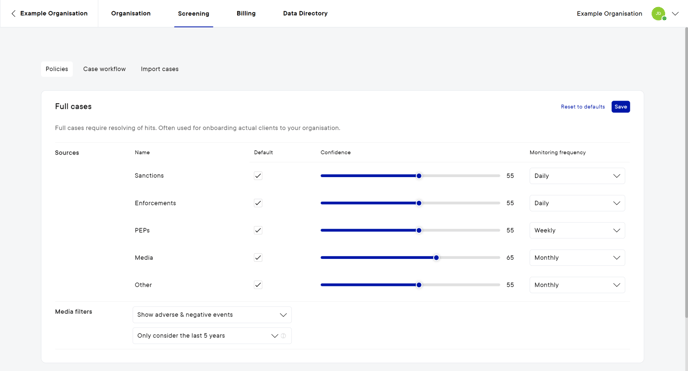688x371 pixels.
Task: Go to the Billing tab
Action: click(x=246, y=14)
